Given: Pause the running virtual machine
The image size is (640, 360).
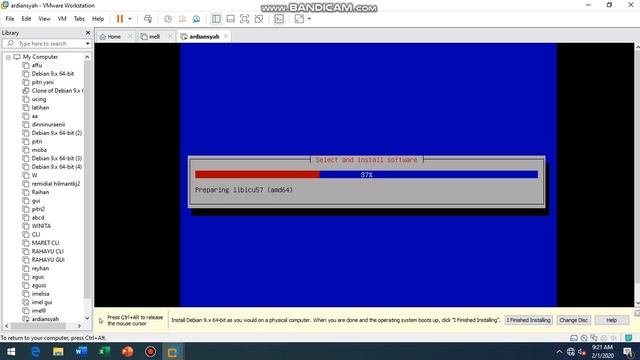Looking at the screenshot, I should pyautogui.click(x=120, y=19).
